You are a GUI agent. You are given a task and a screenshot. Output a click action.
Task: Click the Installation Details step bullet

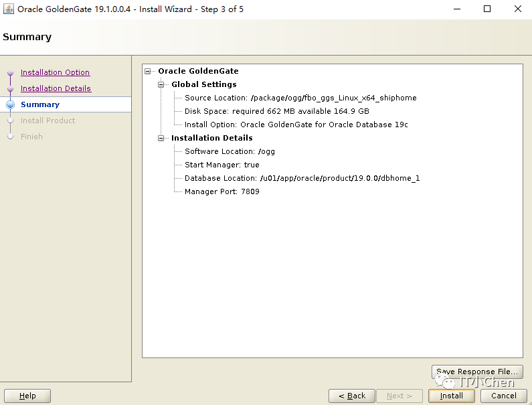[11, 88]
